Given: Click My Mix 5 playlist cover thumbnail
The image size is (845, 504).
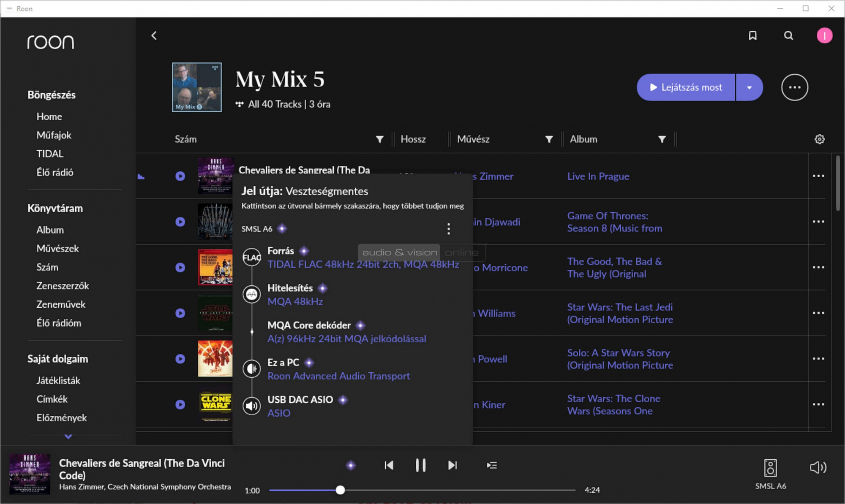Looking at the screenshot, I should (196, 87).
